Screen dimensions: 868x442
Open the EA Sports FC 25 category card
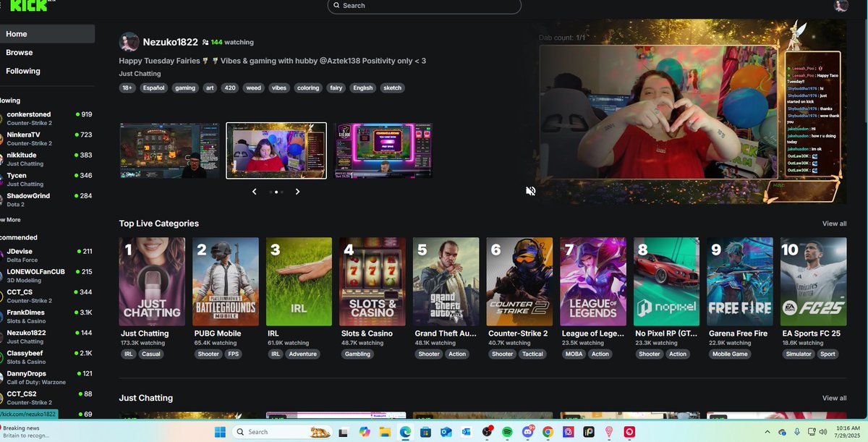[x=814, y=281]
